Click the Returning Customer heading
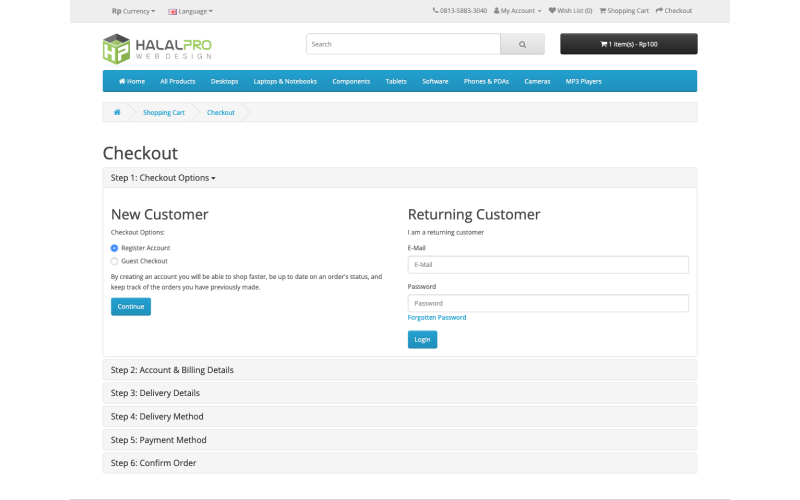The height and width of the screenshot is (500, 800). click(x=474, y=214)
